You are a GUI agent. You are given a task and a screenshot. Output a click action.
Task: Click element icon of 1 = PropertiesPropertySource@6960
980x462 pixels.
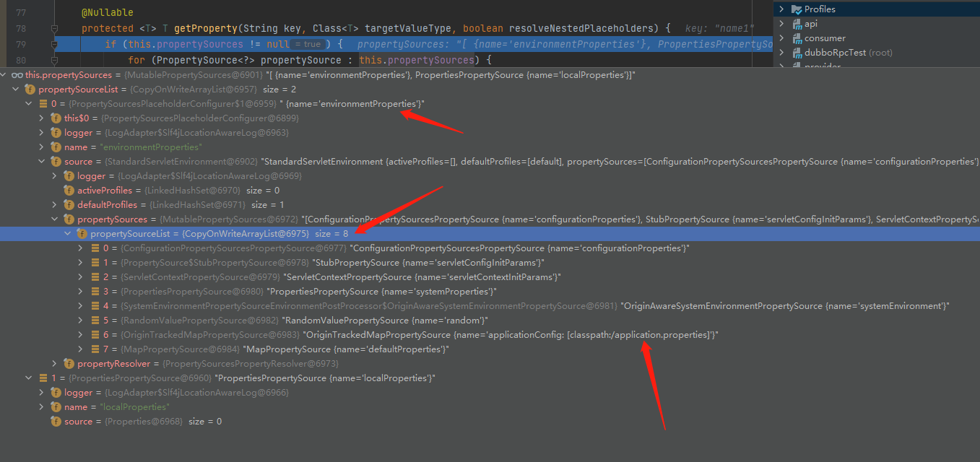(x=43, y=378)
